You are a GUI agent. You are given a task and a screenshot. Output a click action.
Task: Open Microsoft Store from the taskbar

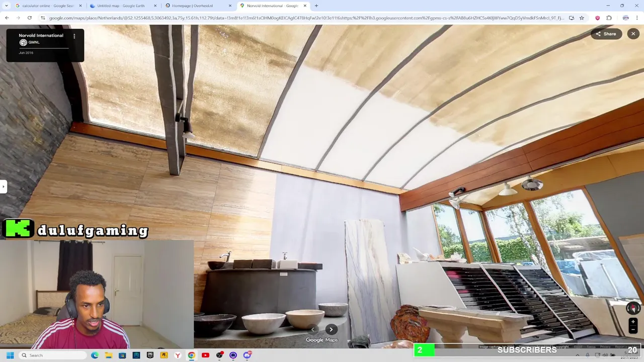coord(122,355)
